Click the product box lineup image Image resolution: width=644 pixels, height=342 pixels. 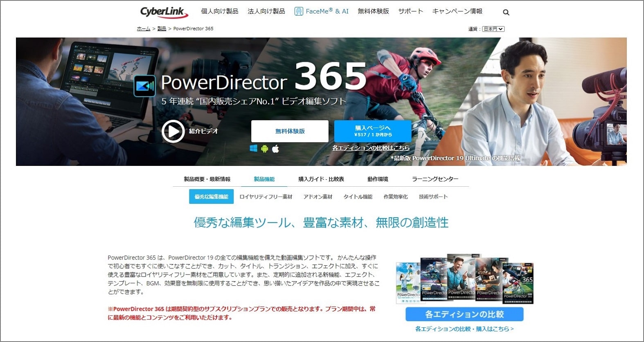(465, 279)
